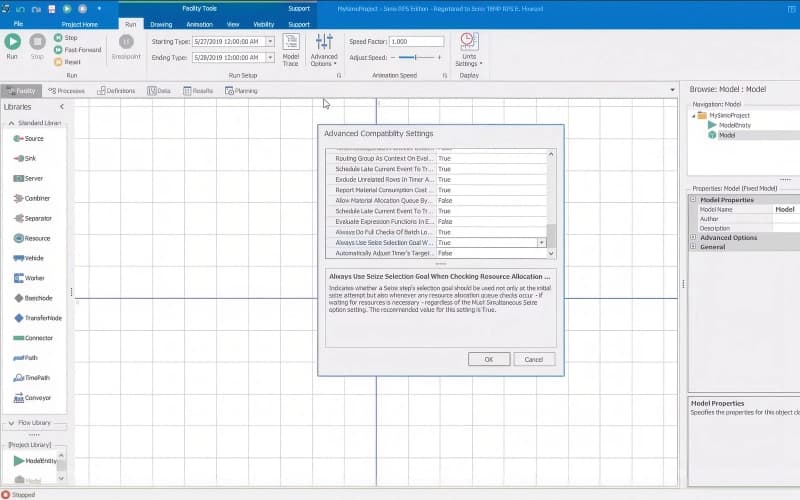The image size is (800, 500).
Task: Select ModelEntity in Project Library
Action: point(35,461)
